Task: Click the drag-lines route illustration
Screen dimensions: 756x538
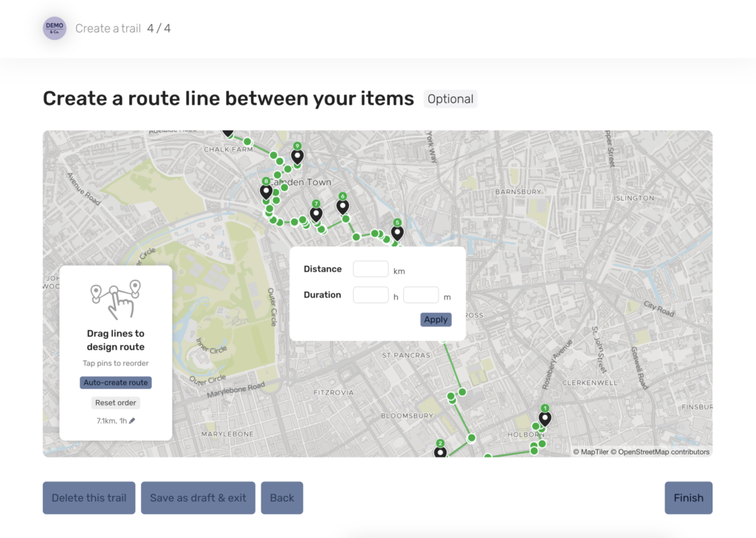Action: (x=115, y=300)
